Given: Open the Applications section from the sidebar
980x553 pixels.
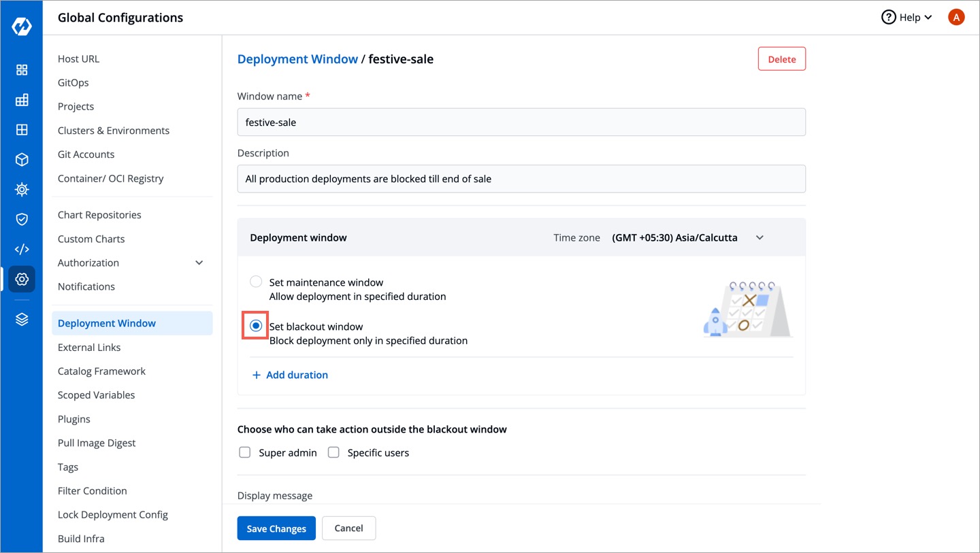Looking at the screenshot, I should [x=22, y=69].
